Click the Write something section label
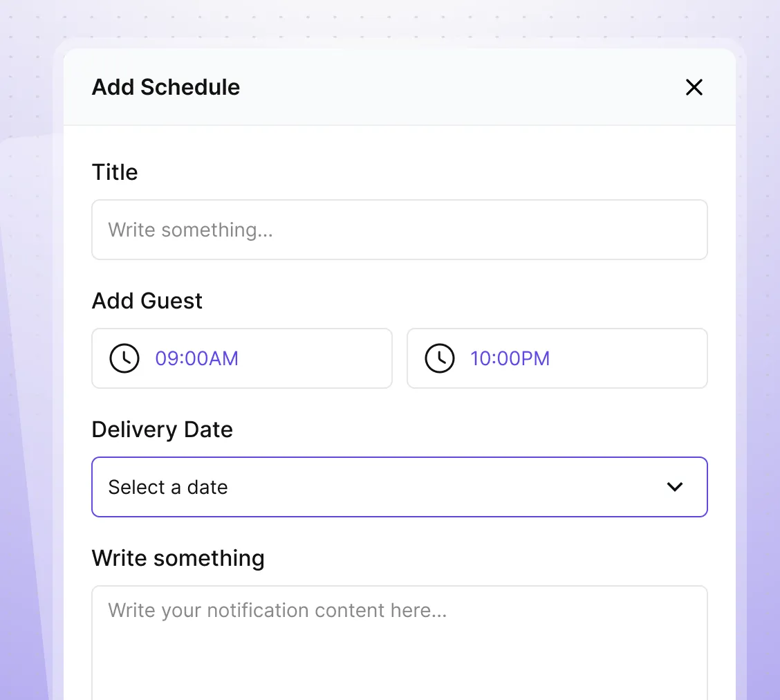Screen dimensions: 780x700 (x=178, y=558)
